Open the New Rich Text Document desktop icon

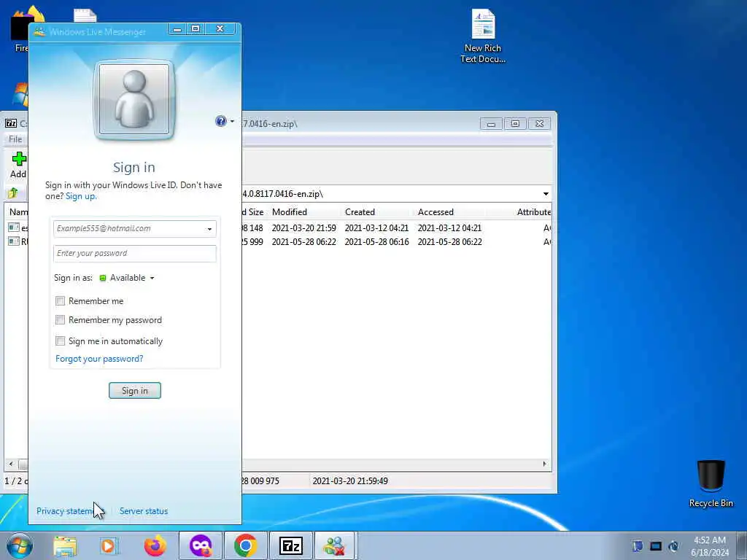pos(483,36)
